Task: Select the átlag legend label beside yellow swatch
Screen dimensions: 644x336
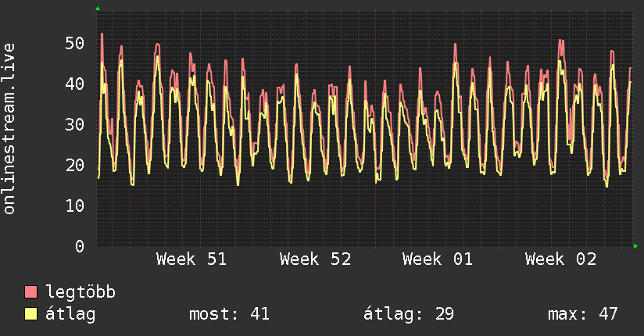Action: 70,314
